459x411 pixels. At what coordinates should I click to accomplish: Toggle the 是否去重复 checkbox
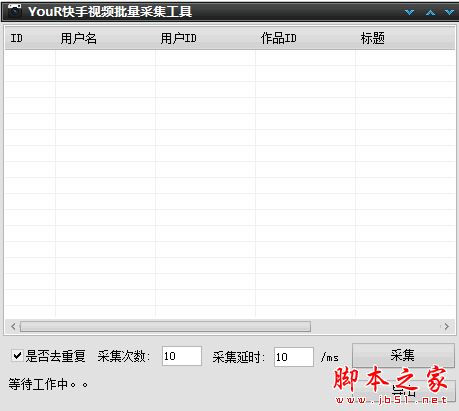(17, 356)
